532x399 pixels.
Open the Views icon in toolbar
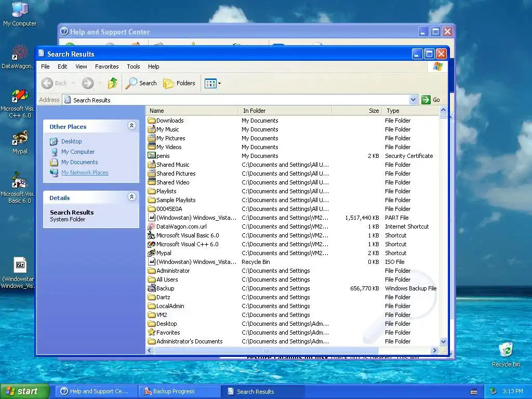tap(210, 83)
